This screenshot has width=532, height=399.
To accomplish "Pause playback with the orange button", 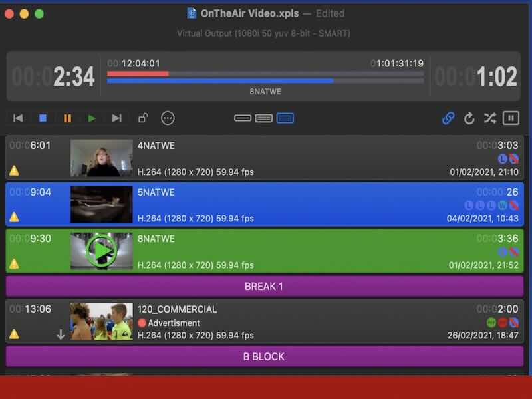I will coord(67,118).
